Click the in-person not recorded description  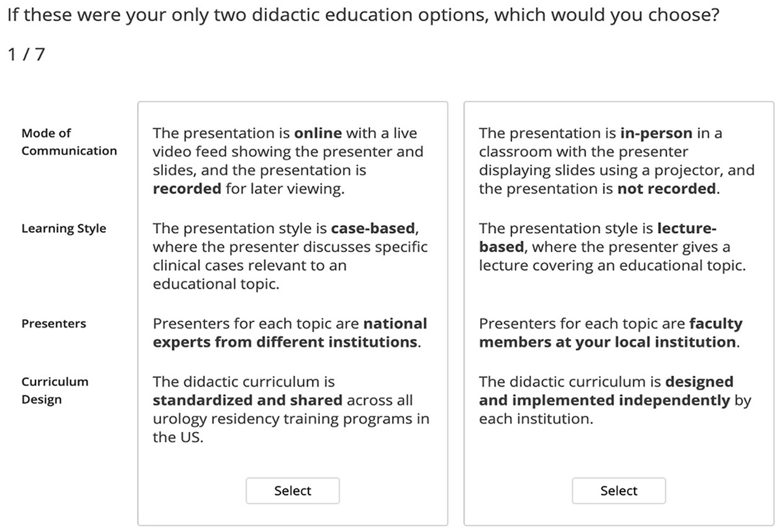tap(617, 161)
